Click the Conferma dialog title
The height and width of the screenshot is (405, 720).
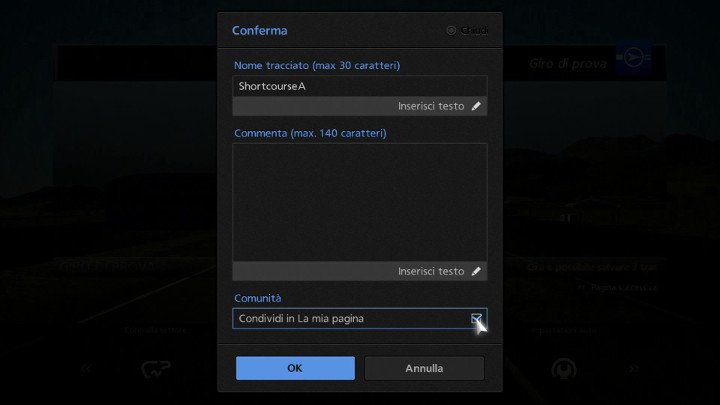click(259, 30)
